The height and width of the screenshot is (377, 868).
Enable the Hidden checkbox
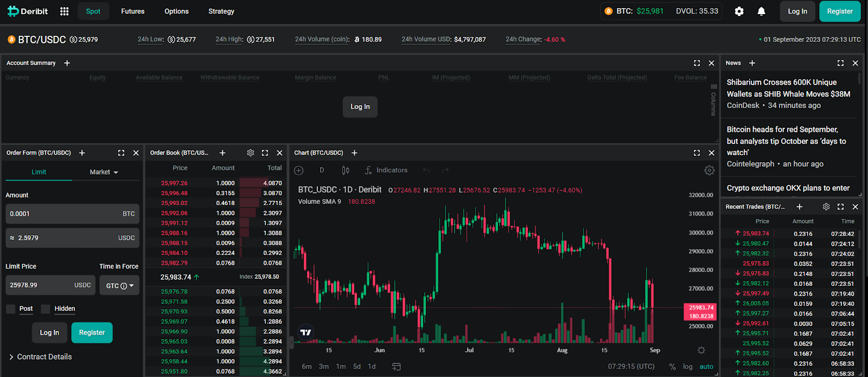[x=46, y=309]
